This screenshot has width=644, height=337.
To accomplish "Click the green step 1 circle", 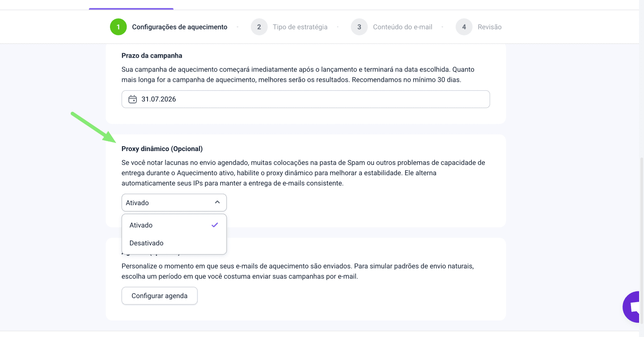I will pos(118,27).
